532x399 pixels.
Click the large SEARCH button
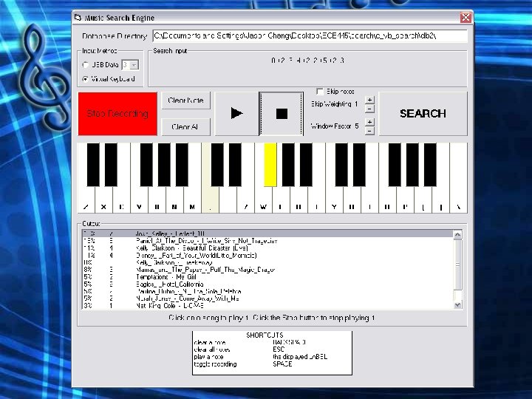(x=423, y=113)
